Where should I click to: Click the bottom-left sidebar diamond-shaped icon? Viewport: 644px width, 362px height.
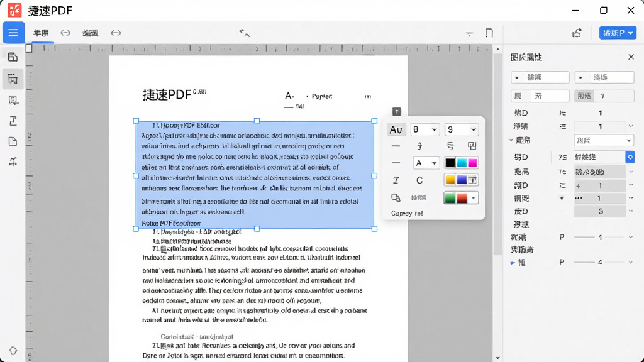[13, 351]
